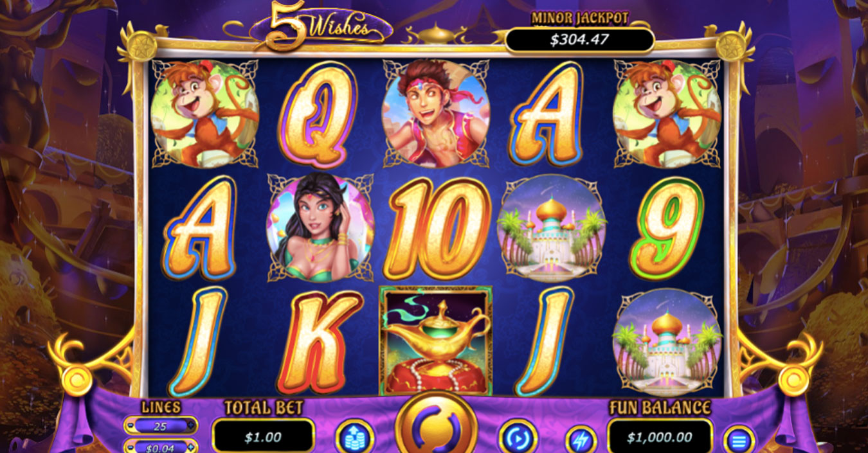Spin the reels with the center button
The image size is (868, 453).
click(437, 425)
